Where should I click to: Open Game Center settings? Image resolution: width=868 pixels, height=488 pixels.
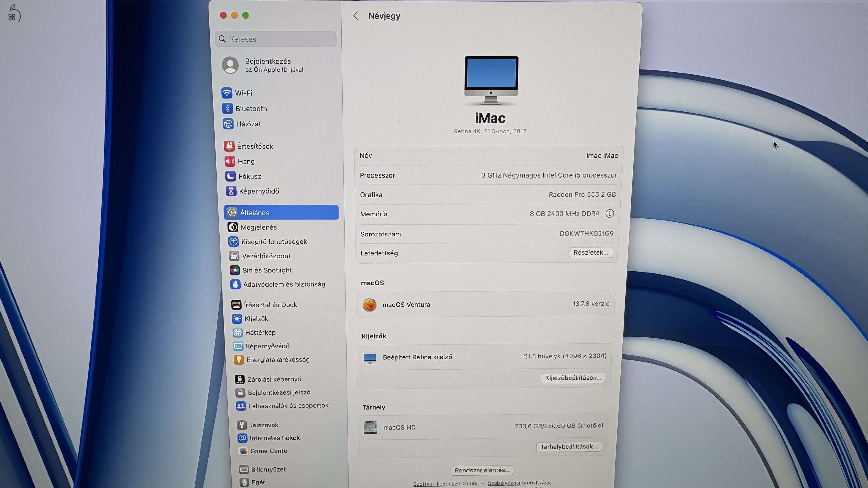[x=269, y=451]
